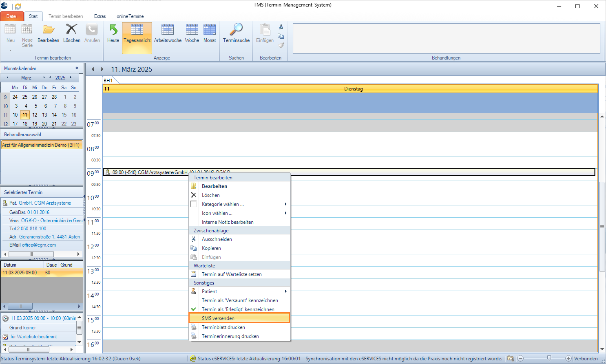Screen dimensions: 606x364
Task: Click the Woche view icon
Action: coord(192,30)
